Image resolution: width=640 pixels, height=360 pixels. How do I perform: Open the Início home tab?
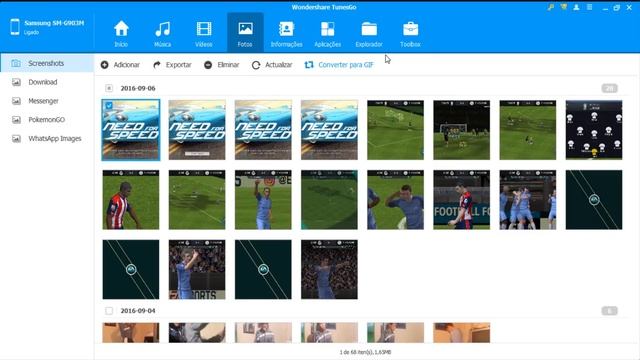pyautogui.click(x=121, y=33)
